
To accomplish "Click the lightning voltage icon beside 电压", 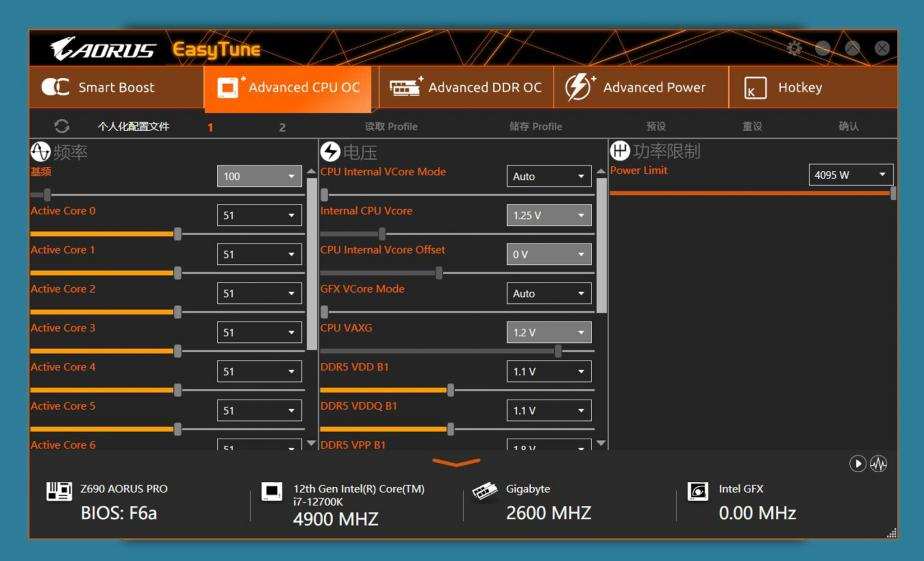I will [330, 152].
